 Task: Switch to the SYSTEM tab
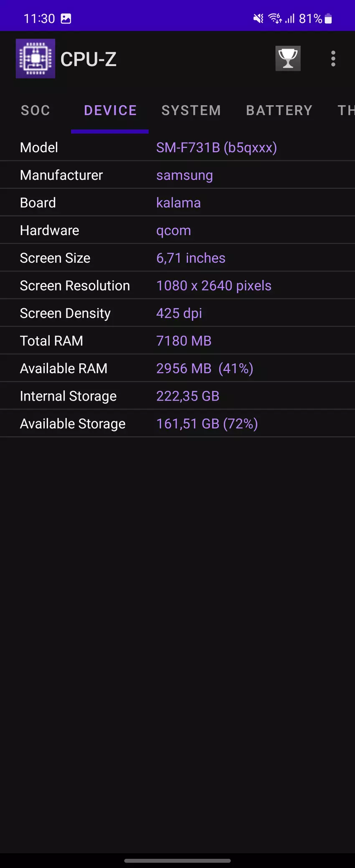[x=191, y=110]
